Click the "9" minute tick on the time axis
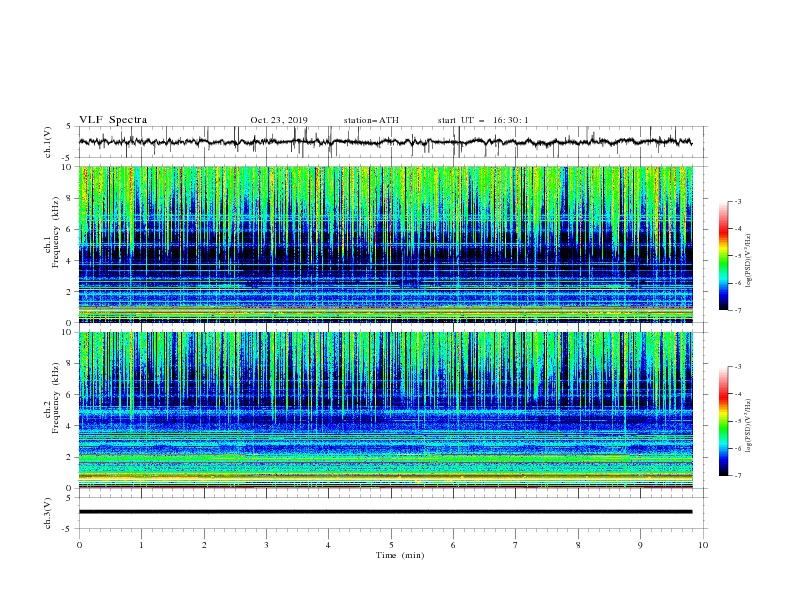Screen dimensions: 792x612 pyautogui.click(x=640, y=545)
